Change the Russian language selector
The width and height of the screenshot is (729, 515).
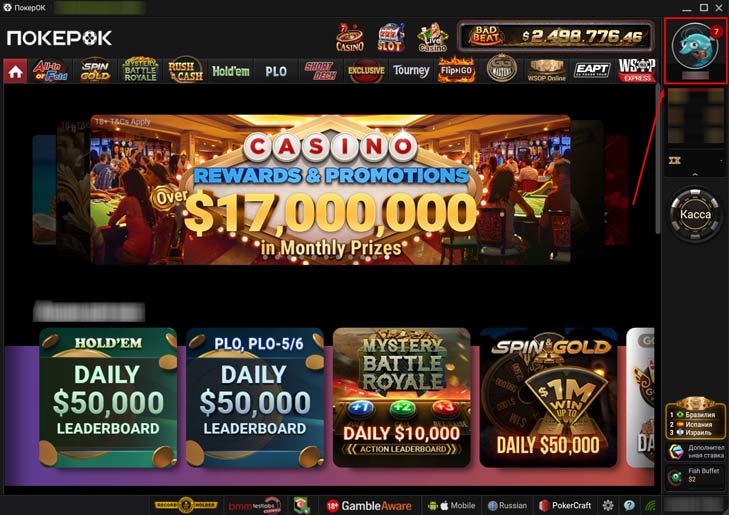pyautogui.click(x=507, y=505)
